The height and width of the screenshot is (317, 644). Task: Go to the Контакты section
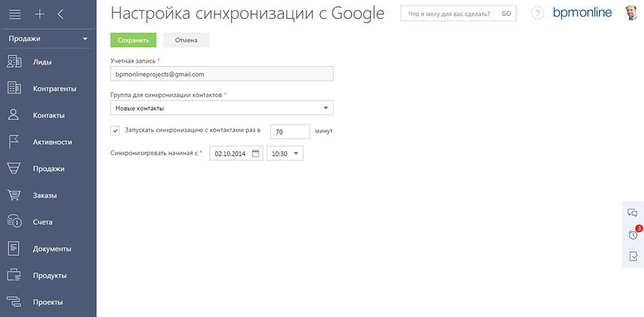49,115
